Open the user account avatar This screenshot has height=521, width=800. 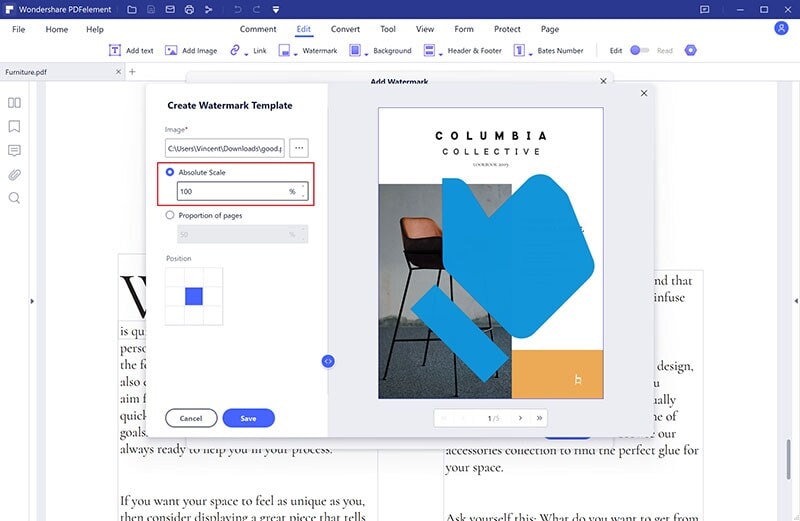781,28
